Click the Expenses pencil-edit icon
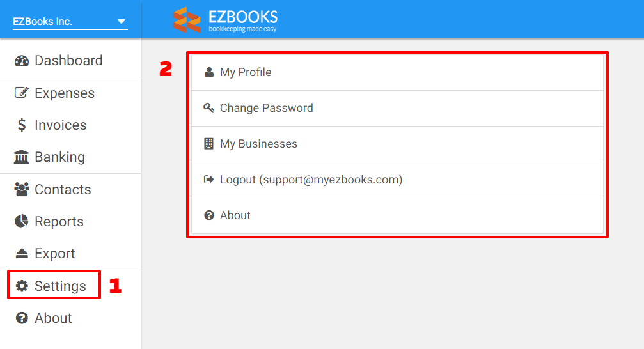Screen dimensions: 644x349 [x=22, y=93]
